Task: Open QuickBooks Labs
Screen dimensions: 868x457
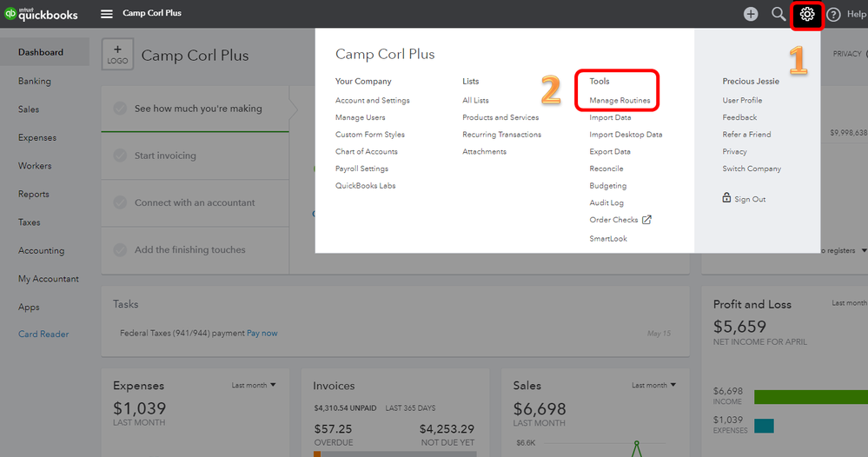Action: 365,186
